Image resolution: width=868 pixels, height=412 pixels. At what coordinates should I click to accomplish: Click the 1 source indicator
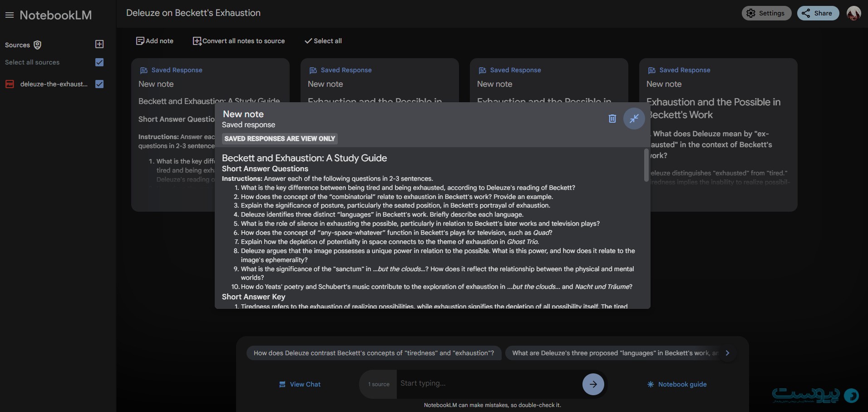point(379,384)
